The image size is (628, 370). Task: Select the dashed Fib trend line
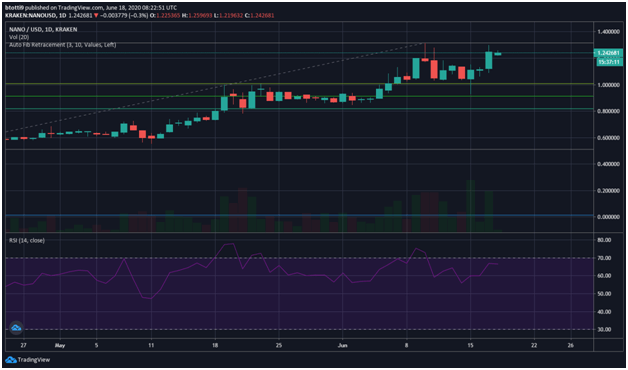coord(215,87)
